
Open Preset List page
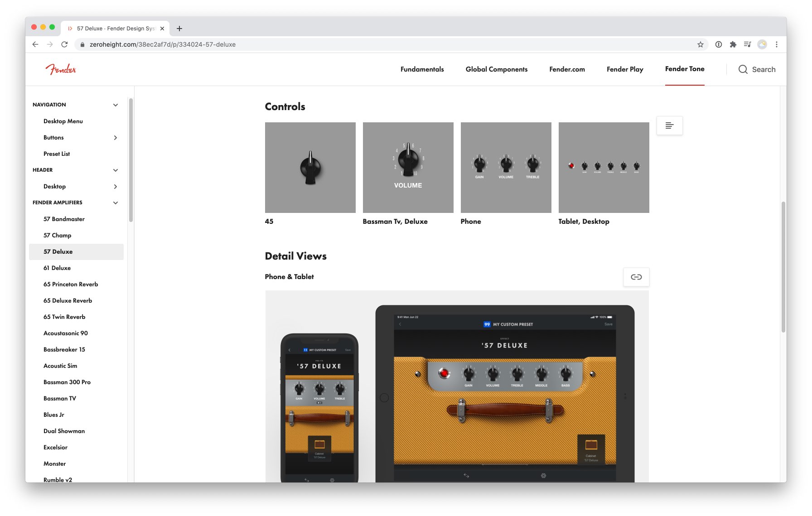point(57,154)
